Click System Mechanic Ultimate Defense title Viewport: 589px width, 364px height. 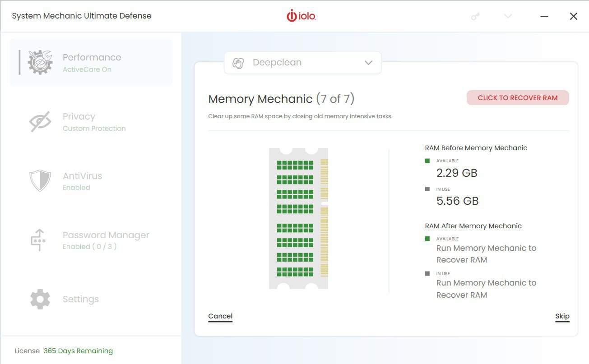coord(82,16)
